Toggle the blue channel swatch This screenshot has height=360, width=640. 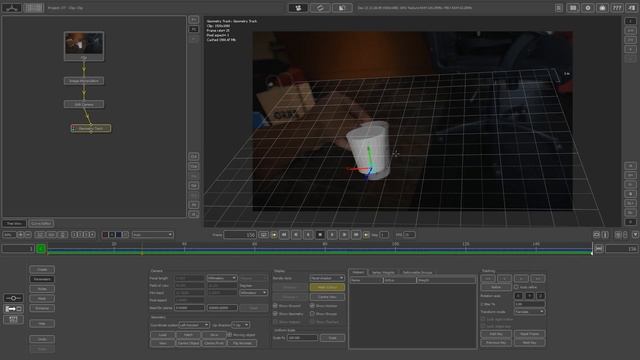click(119, 235)
